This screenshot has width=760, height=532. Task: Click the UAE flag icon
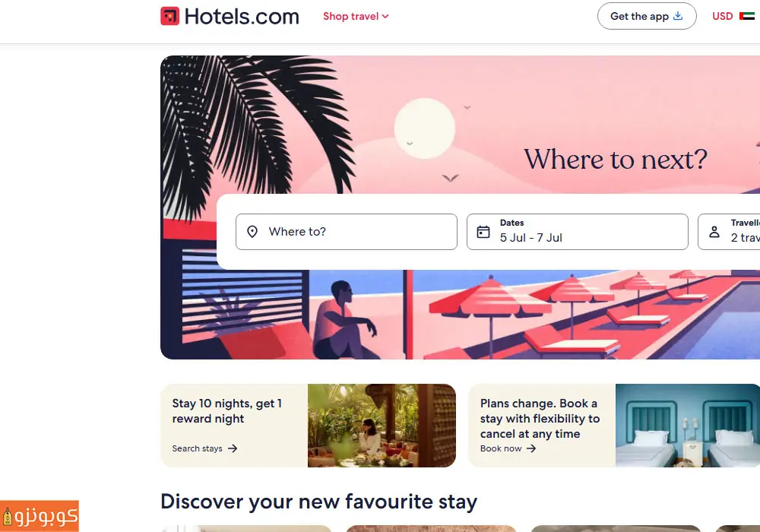point(747,16)
